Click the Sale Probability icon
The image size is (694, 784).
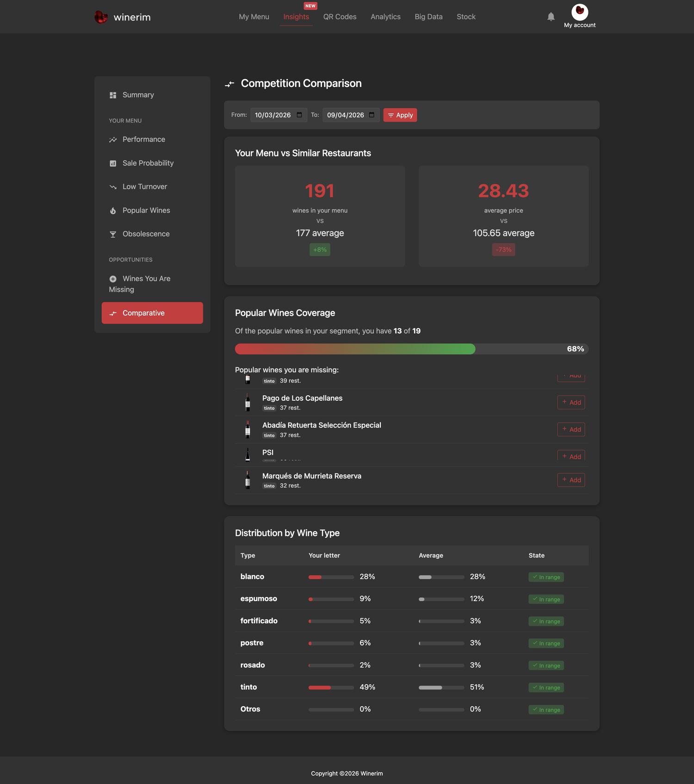[x=113, y=163]
